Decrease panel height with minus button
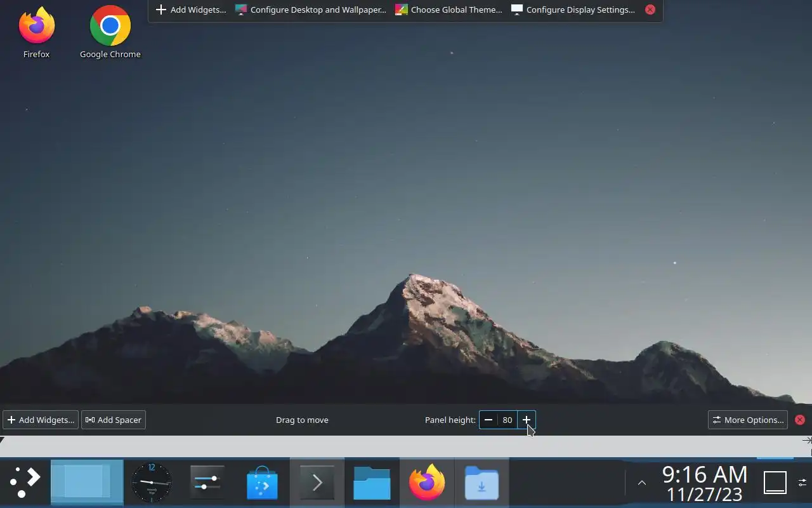 coord(488,420)
